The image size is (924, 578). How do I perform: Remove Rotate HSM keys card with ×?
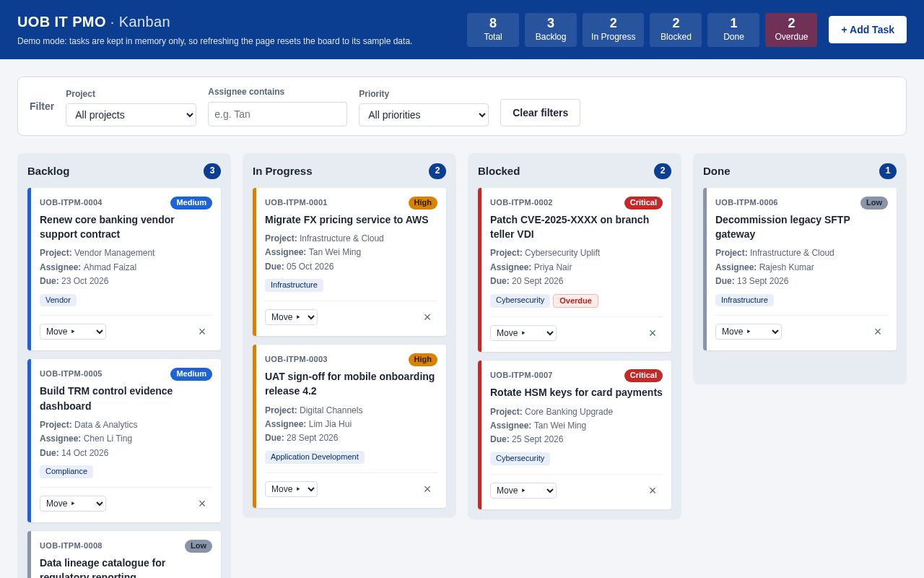click(x=653, y=491)
